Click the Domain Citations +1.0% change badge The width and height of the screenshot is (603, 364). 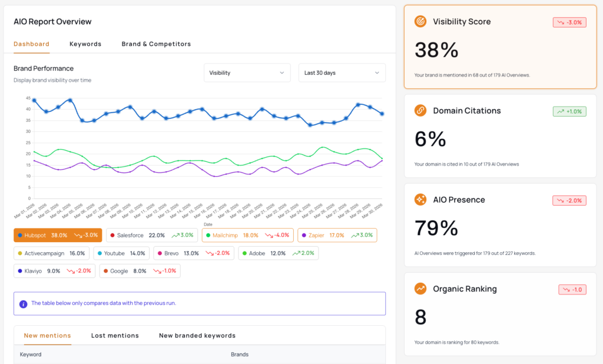click(x=569, y=111)
